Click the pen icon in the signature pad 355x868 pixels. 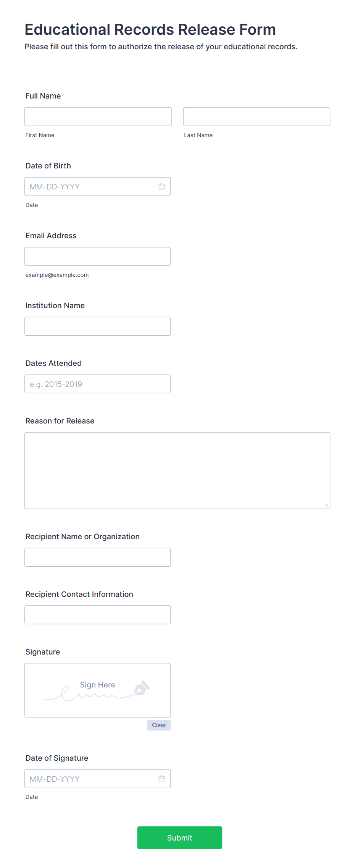point(142,688)
